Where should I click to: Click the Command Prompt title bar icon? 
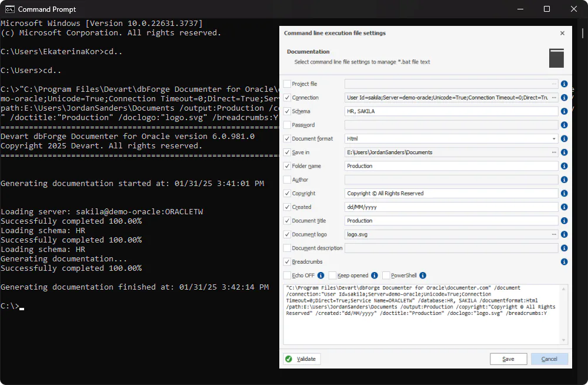click(10, 9)
